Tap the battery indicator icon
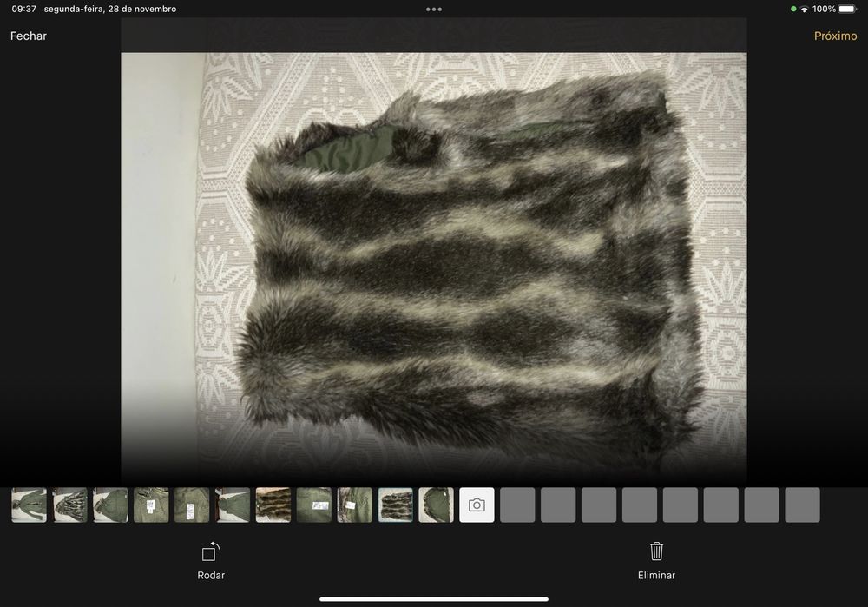 tap(848, 9)
